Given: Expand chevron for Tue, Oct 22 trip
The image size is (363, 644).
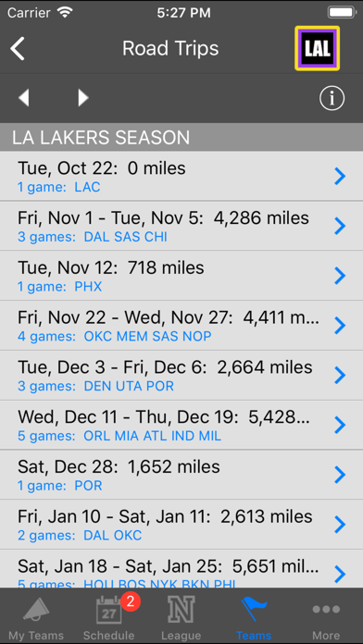Looking at the screenshot, I should pos(340,177).
